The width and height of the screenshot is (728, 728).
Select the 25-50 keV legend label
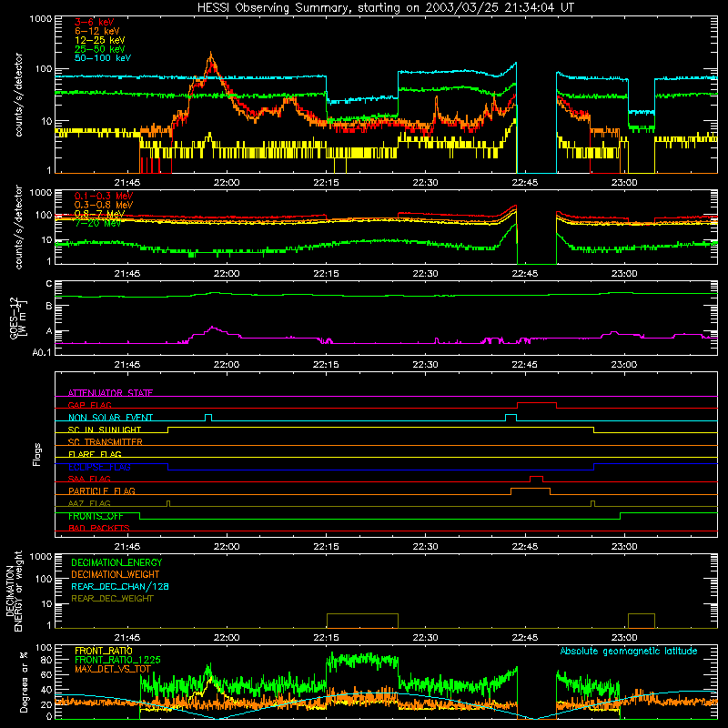pos(99,49)
